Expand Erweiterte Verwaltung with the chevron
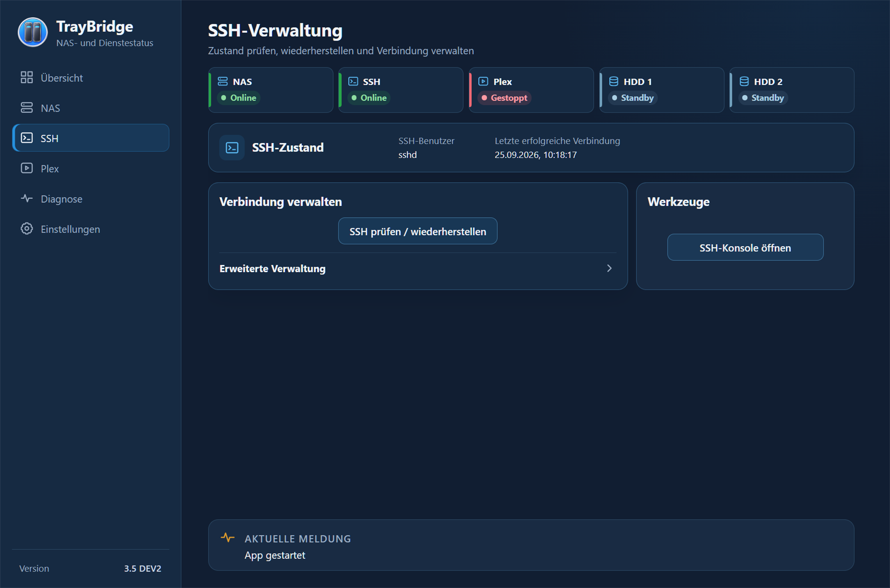The height and width of the screenshot is (588, 890). (609, 268)
